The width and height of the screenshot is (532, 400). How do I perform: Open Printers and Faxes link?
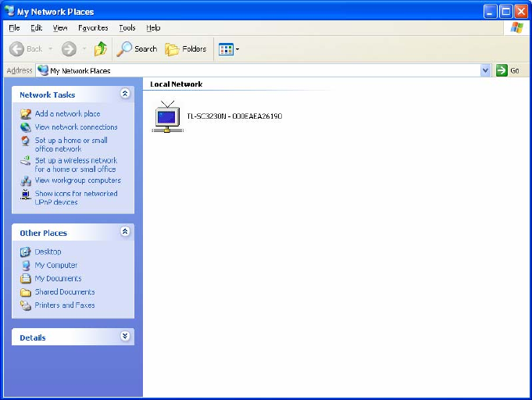65,305
